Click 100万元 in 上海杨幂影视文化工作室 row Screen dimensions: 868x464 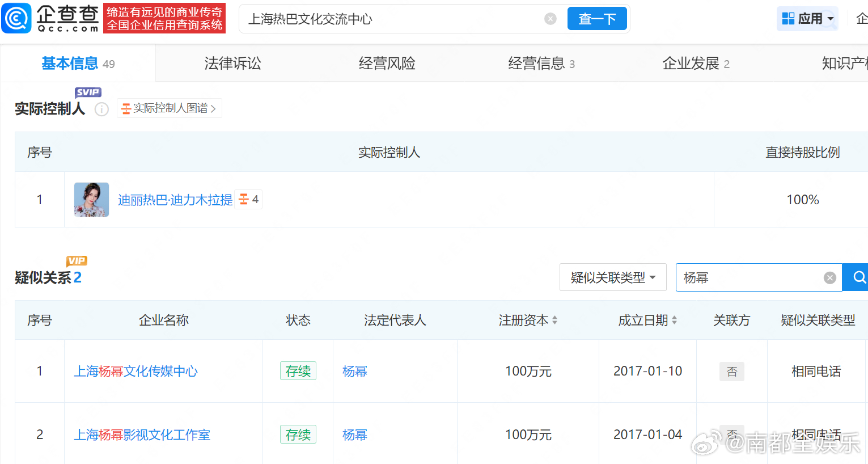528,435
